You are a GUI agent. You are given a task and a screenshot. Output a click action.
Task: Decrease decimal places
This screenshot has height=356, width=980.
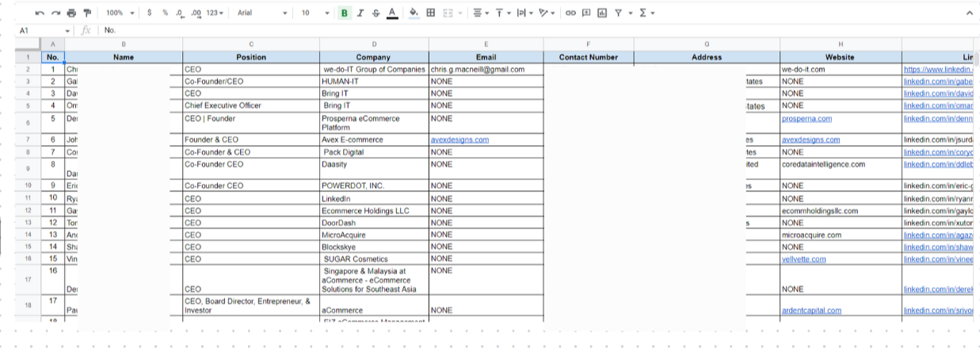(180, 13)
